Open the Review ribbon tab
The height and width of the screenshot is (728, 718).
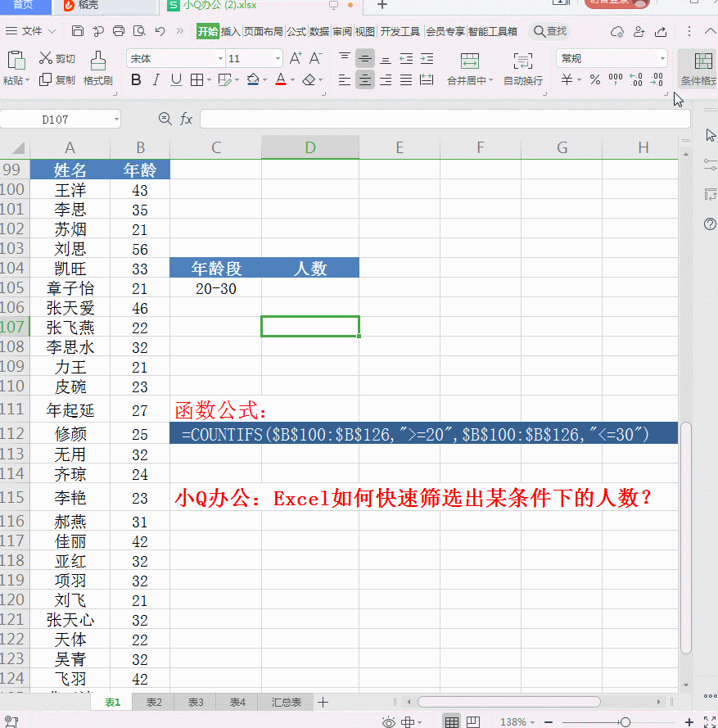click(x=342, y=31)
